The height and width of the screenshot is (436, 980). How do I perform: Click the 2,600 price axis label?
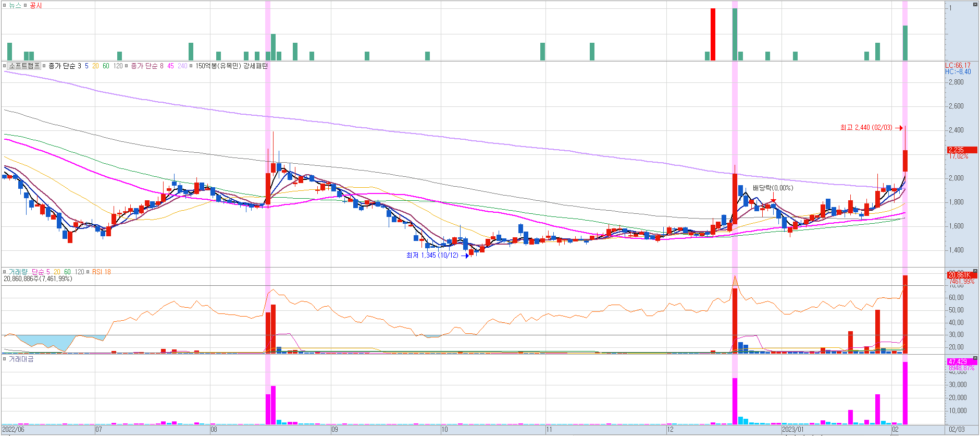956,106
